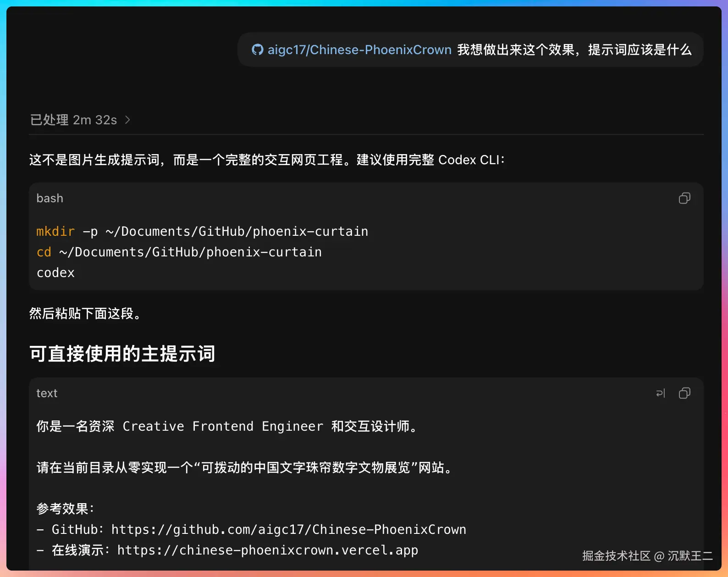Click the user message 我想做出来这个效果
The image size is (728, 577).
pos(574,50)
